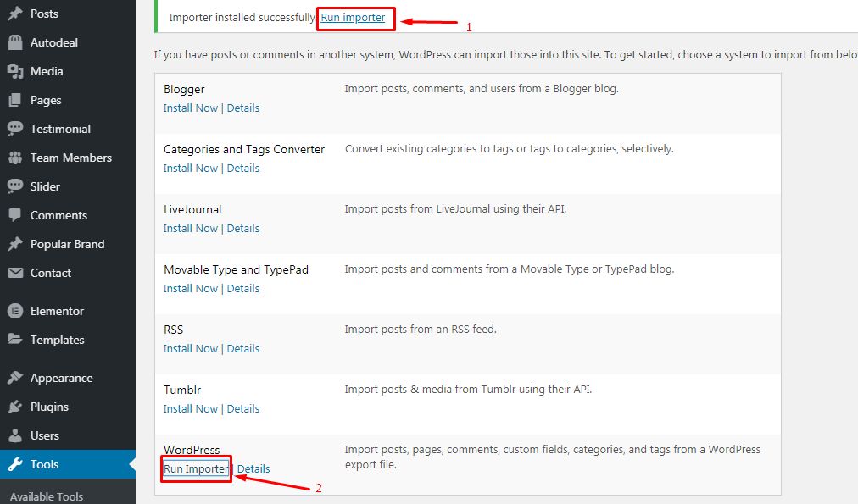Open Details for the LiveJournal importer

click(x=243, y=229)
